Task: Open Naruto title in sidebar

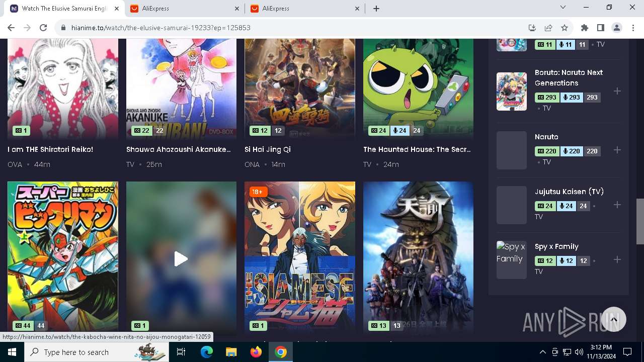Action: pyautogui.click(x=546, y=137)
